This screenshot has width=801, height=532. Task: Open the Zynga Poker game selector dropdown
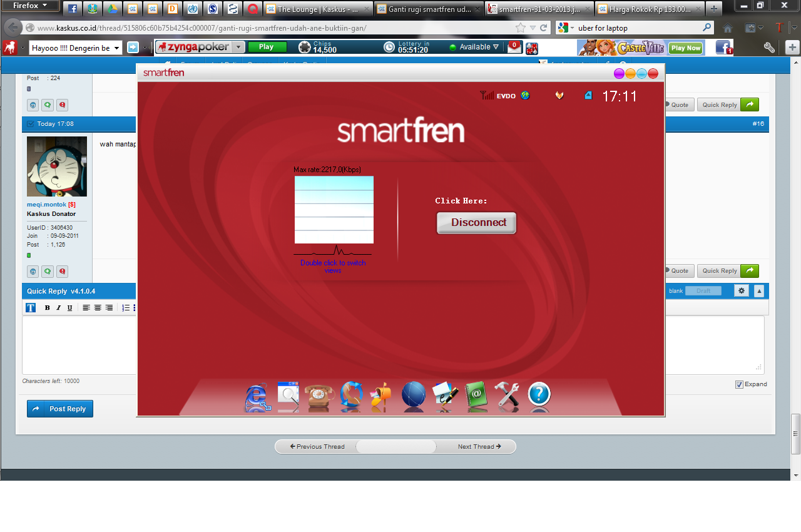coord(239,48)
